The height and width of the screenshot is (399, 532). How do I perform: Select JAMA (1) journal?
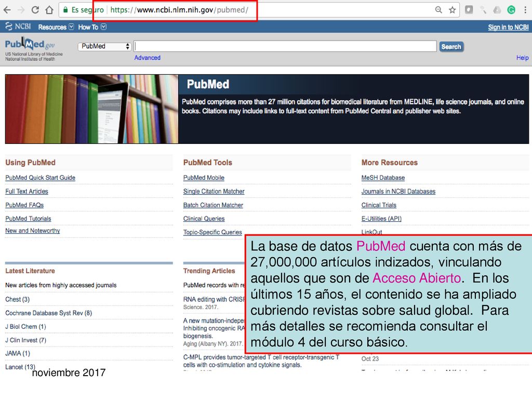tap(18, 353)
